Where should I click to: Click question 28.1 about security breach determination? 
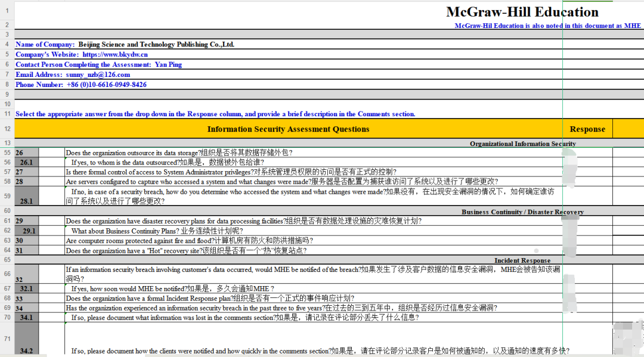tap(313, 196)
